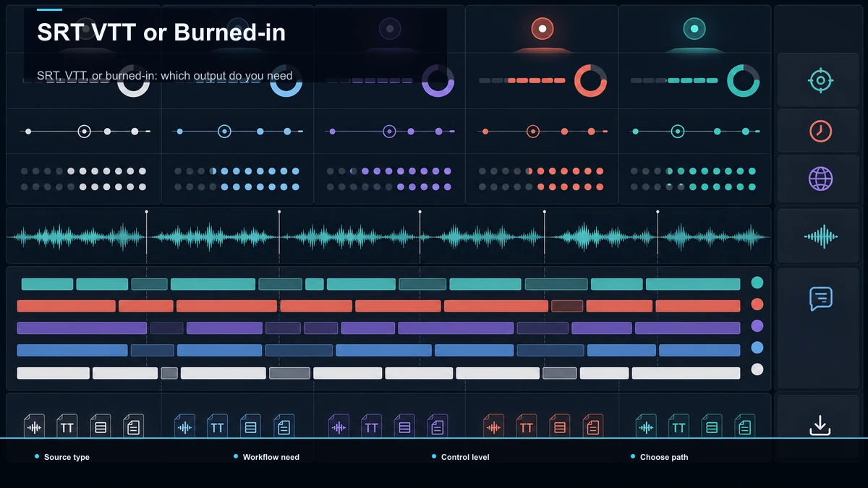Toggle the teal track color dot
The image size is (868, 488).
pyautogui.click(x=757, y=283)
